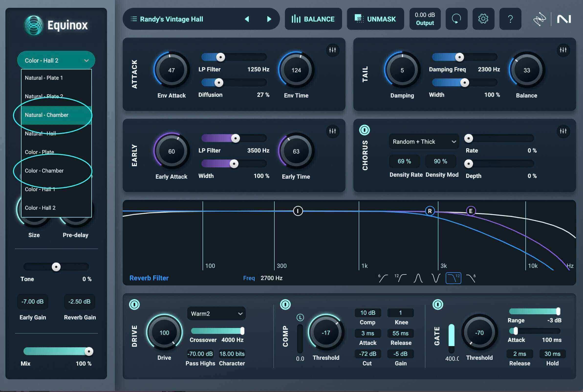Select the 6 dB high-pass filter shape
The image size is (583, 392).
(x=383, y=278)
